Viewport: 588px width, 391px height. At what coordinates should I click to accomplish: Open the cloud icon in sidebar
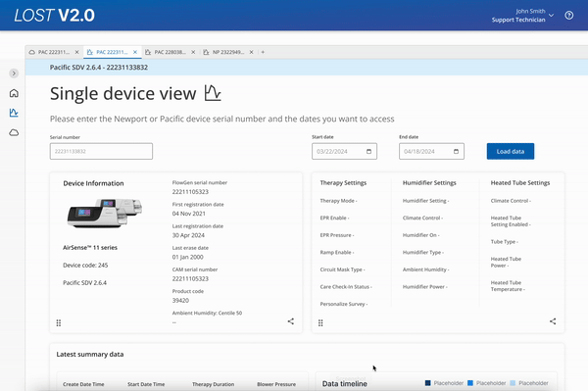pos(14,132)
